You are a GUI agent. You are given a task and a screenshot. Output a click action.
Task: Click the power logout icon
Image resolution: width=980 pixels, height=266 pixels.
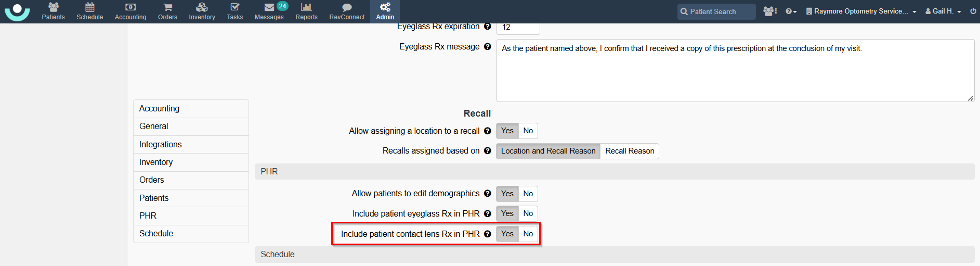973,11
